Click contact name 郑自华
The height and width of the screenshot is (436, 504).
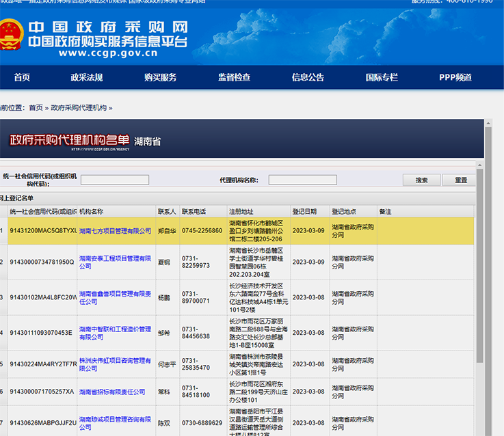(x=167, y=231)
